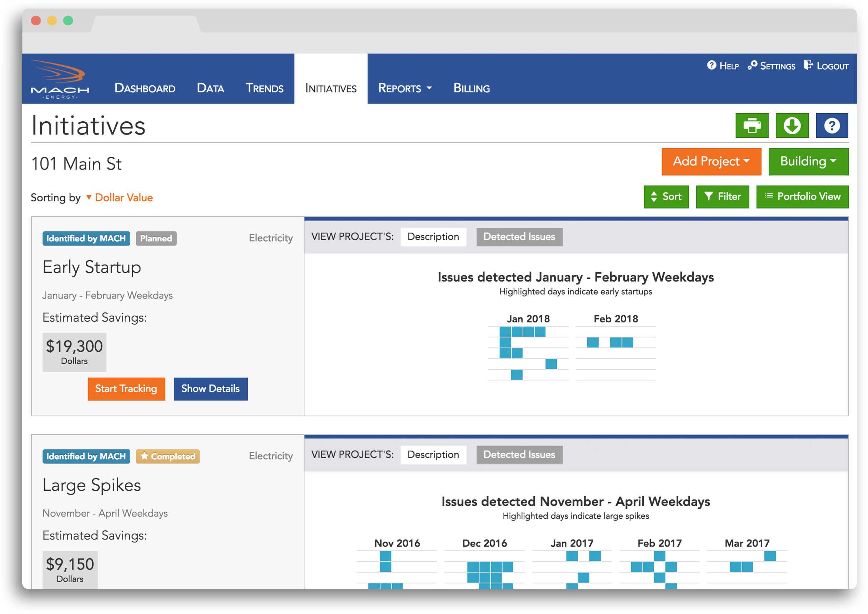Click the MACH Energy logo

(x=60, y=79)
